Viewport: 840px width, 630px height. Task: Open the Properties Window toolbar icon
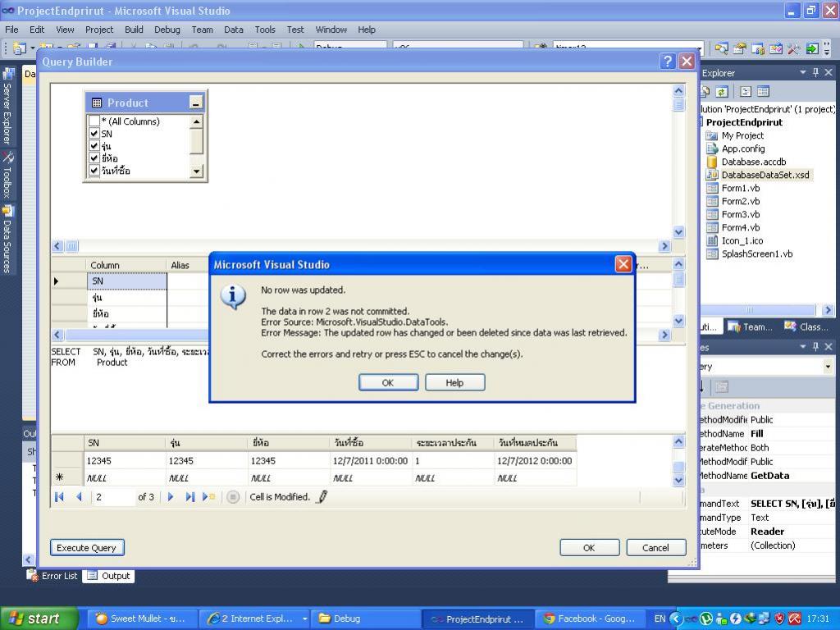point(740,49)
